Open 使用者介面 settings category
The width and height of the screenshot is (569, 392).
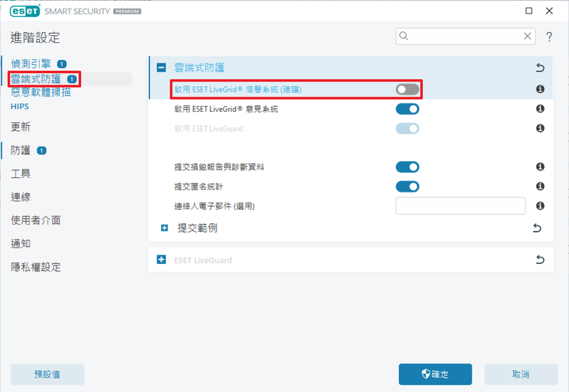pyautogui.click(x=36, y=220)
